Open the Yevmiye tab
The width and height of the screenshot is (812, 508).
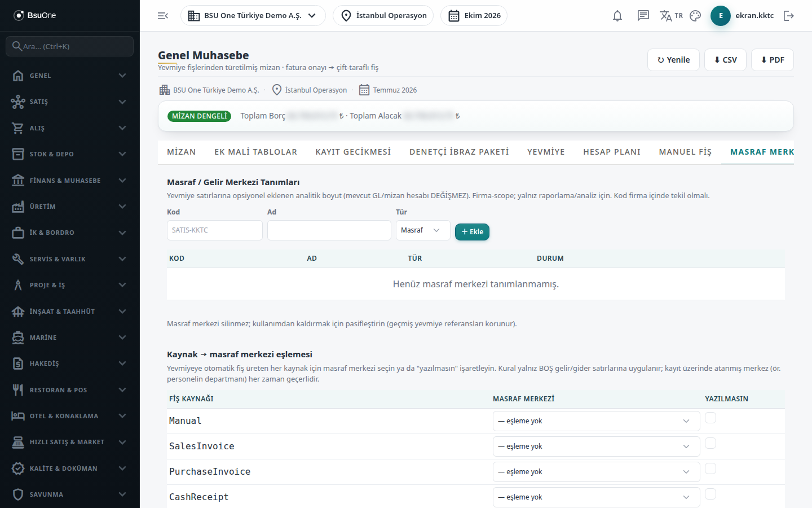pyautogui.click(x=546, y=152)
